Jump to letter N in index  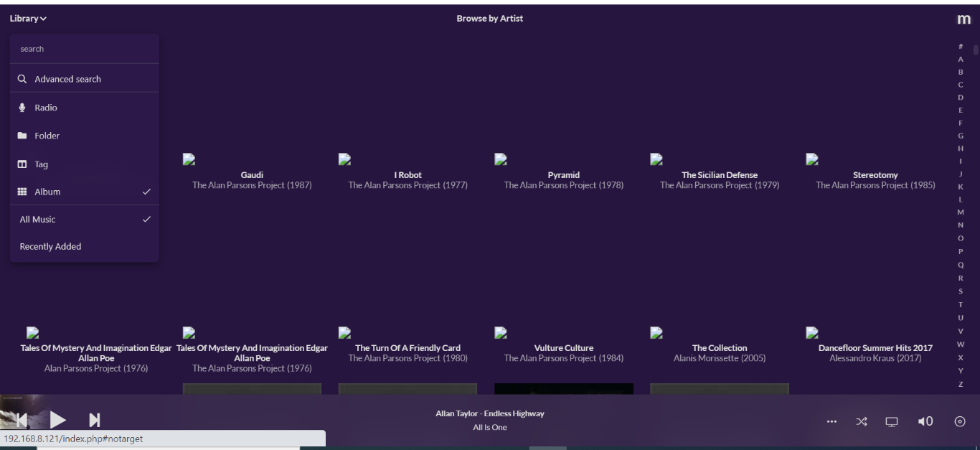point(961,225)
